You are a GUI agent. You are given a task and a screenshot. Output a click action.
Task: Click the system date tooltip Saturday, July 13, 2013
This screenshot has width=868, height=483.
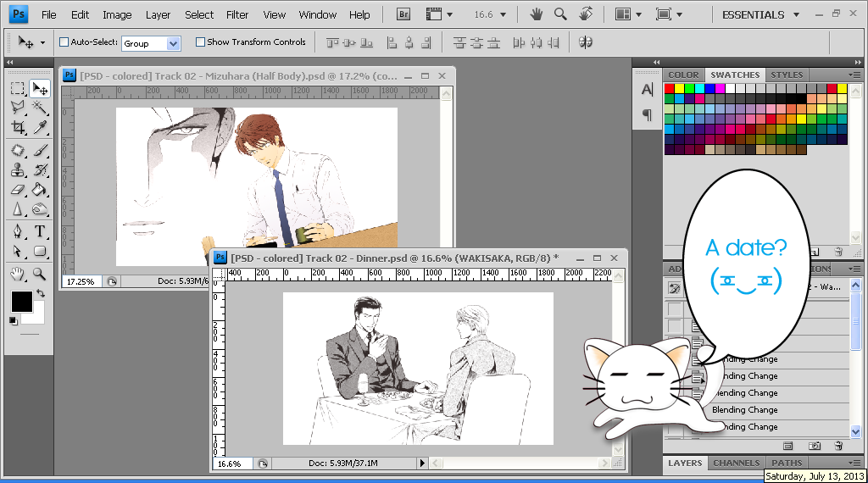tap(815, 476)
